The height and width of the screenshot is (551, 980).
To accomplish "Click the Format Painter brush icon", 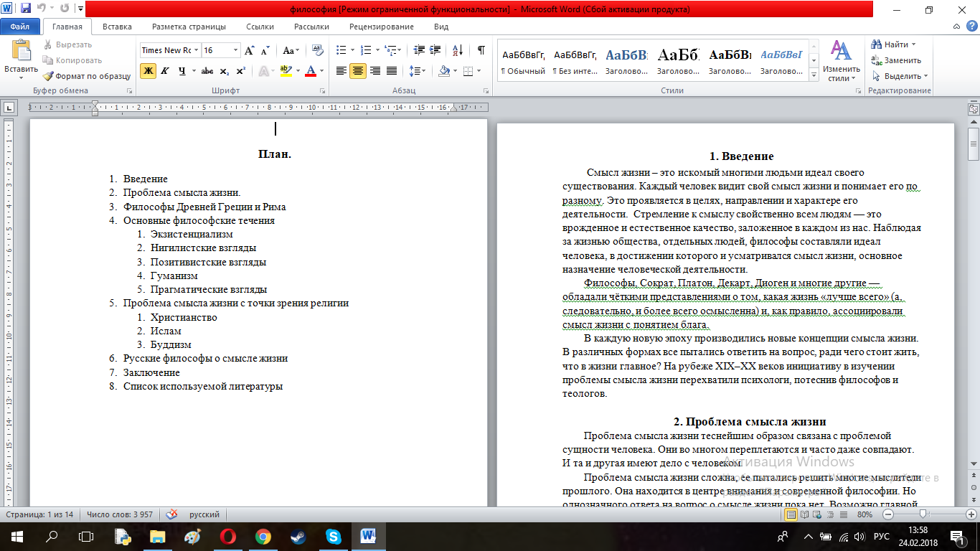I will coord(48,76).
